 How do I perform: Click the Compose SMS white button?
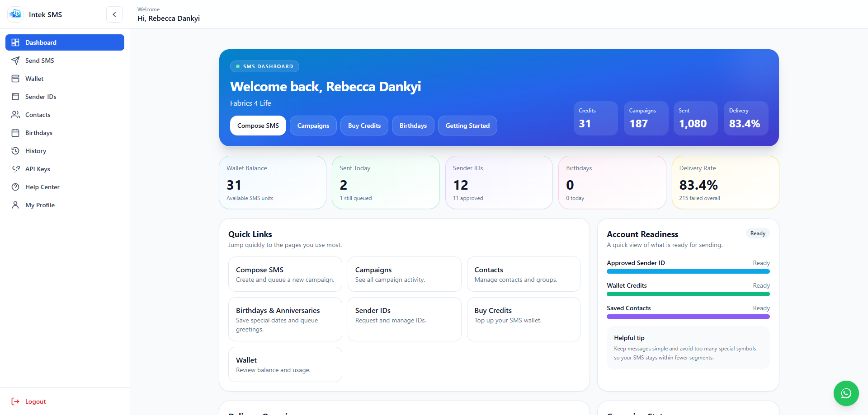258,126
